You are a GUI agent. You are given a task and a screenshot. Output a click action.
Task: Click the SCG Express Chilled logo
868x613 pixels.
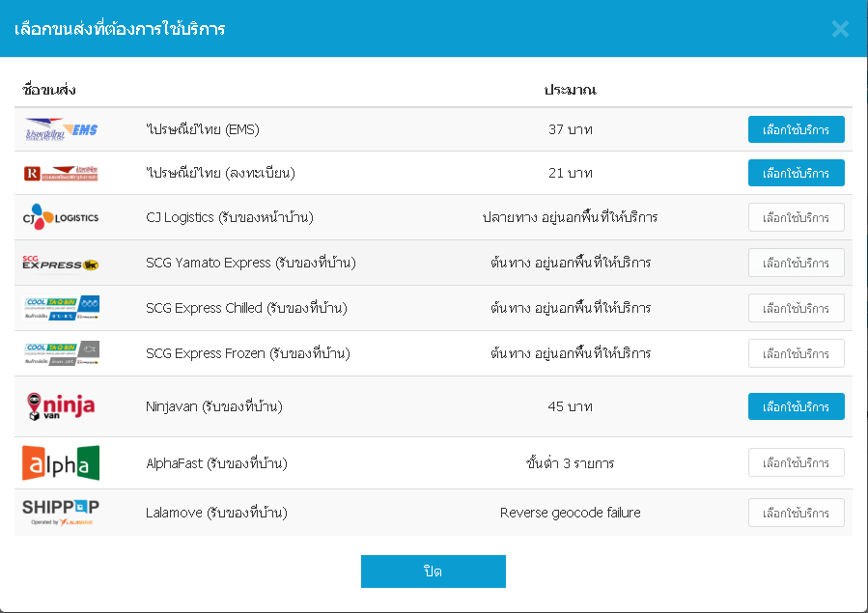point(61,308)
